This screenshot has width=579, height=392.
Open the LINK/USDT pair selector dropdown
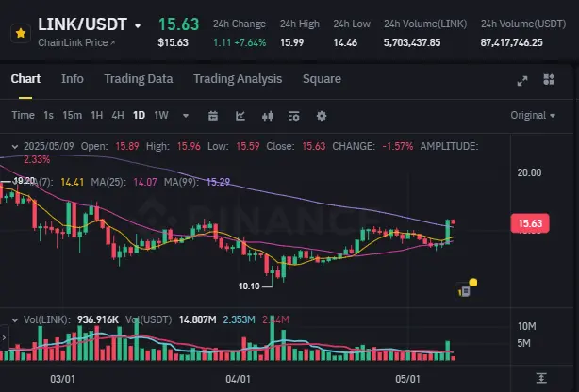click(x=138, y=26)
